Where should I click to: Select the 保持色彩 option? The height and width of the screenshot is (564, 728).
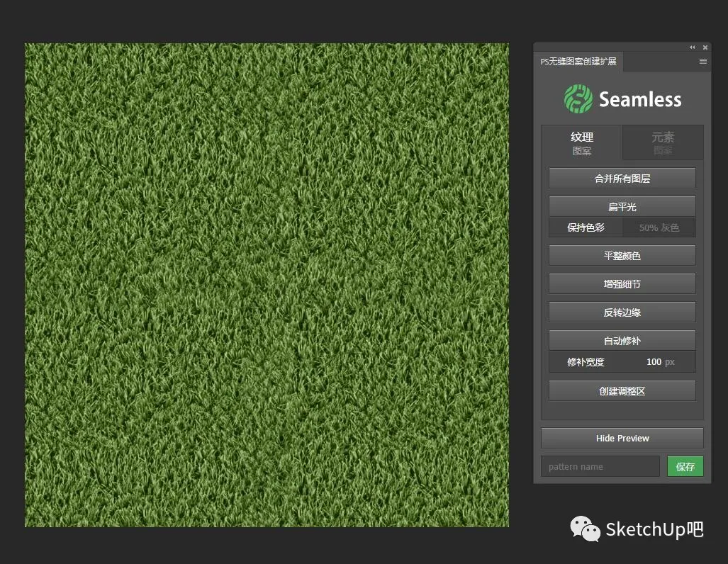(586, 227)
